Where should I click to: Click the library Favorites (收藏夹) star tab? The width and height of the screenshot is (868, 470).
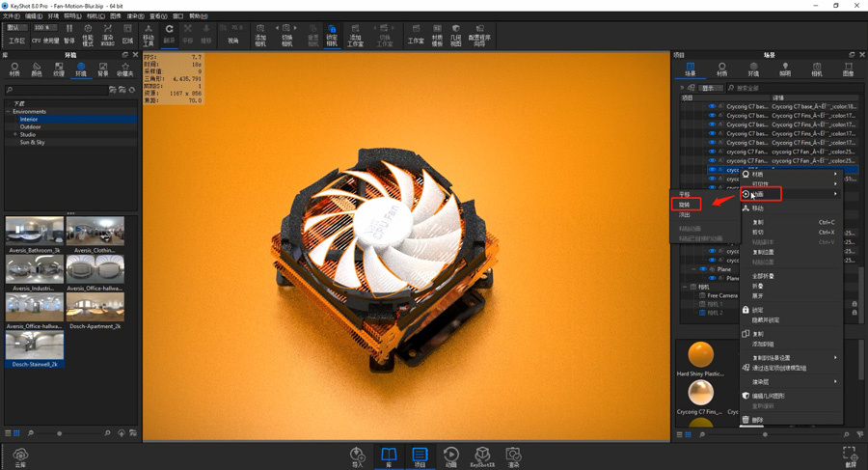click(125, 69)
